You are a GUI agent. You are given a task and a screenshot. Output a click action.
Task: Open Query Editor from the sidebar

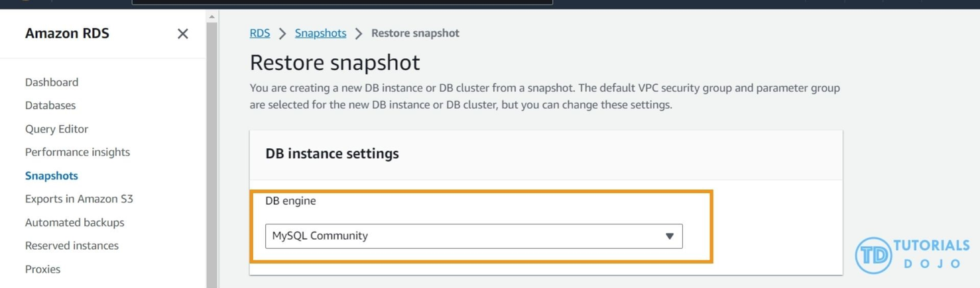pos(56,129)
